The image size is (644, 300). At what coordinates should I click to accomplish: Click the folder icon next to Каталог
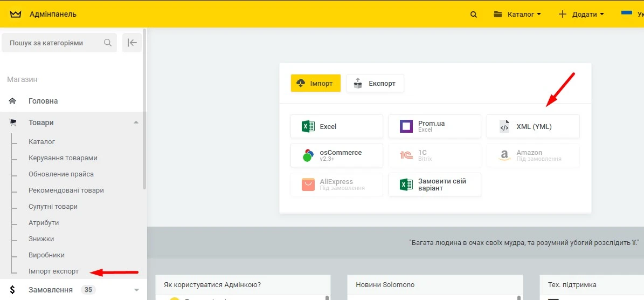coord(498,15)
